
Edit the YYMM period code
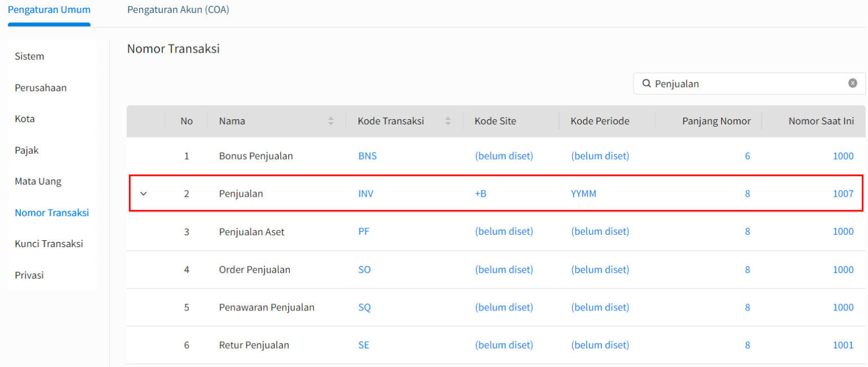(x=584, y=193)
